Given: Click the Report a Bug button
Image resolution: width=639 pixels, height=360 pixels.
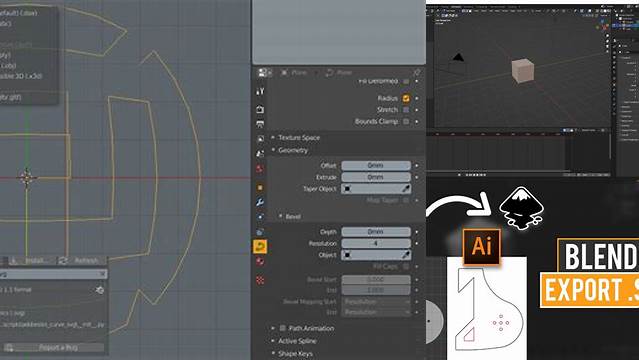Looking at the screenshot, I should click(x=54, y=347).
